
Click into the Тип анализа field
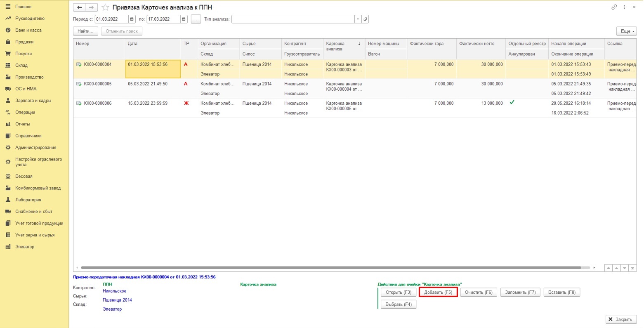(x=293, y=19)
